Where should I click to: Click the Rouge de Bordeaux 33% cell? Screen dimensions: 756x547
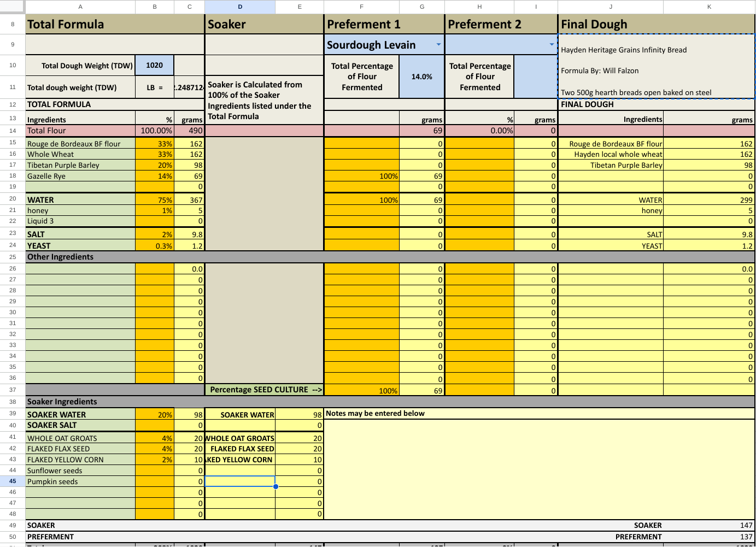pos(155,144)
